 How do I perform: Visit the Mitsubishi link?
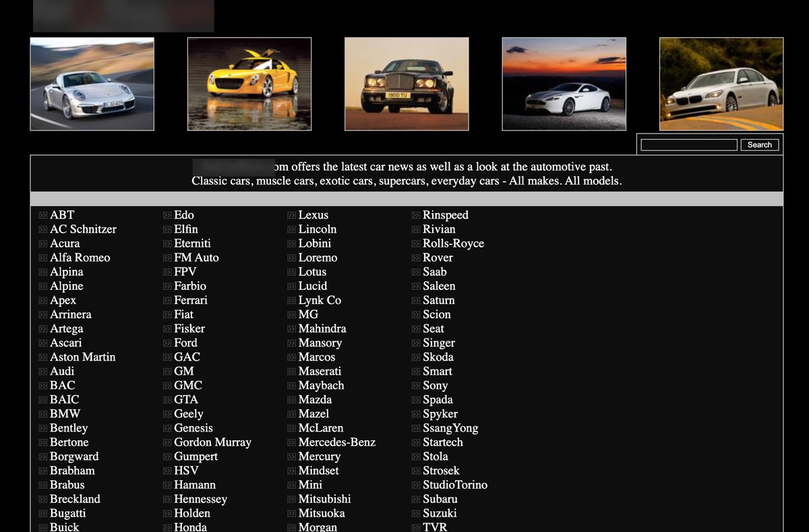tap(325, 498)
